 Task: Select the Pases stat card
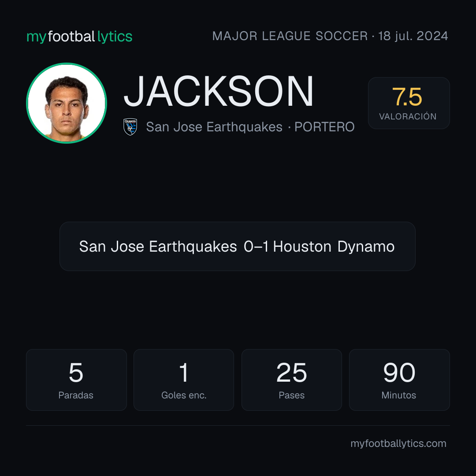pyautogui.click(x=291, y=380)
